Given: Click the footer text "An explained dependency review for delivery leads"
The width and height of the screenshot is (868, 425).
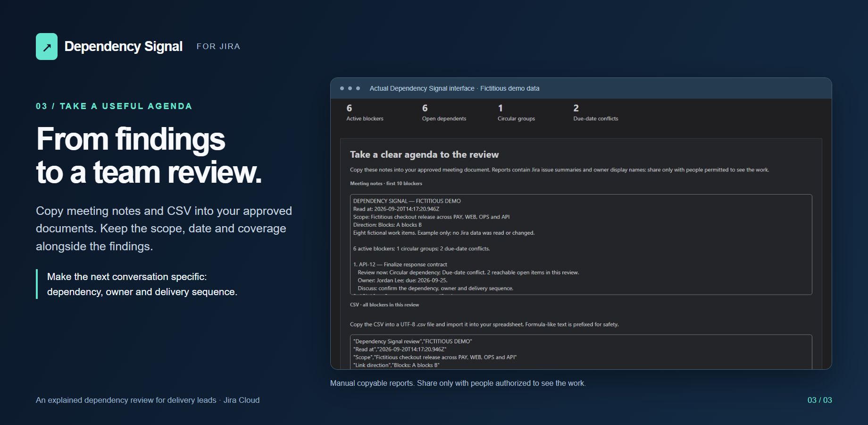Looking at the screenshot, I should click(148, 400).
